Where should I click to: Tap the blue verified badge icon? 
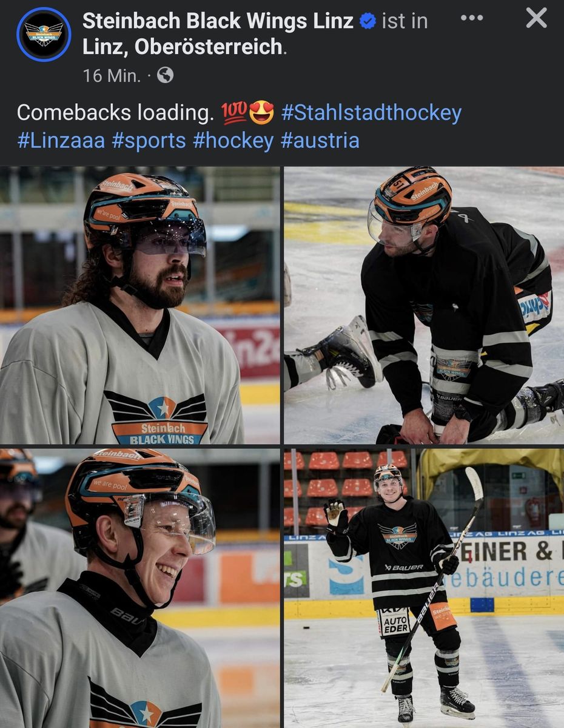click(368, 21)
